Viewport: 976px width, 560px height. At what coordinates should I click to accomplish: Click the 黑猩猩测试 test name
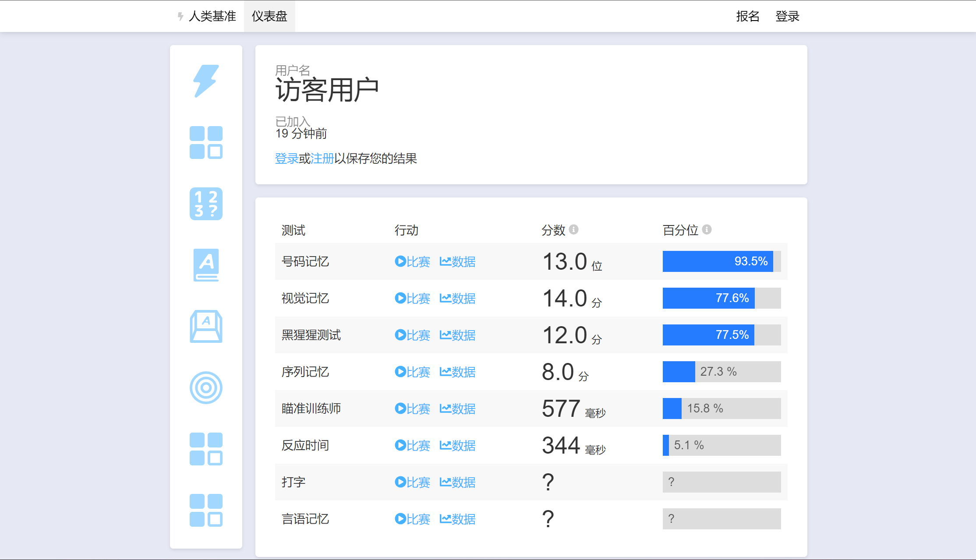tap(311, 335)
